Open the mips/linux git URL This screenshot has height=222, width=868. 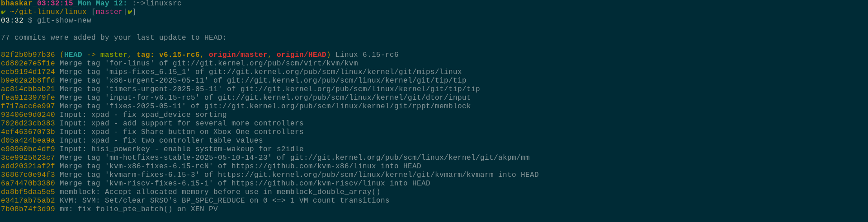(x=335, y=72)
